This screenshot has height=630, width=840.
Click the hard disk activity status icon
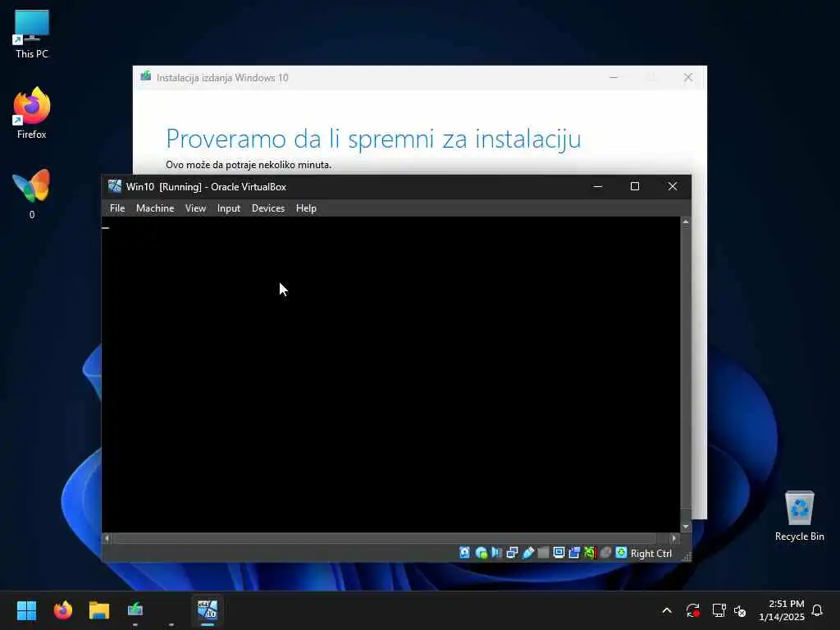[464, 553]
